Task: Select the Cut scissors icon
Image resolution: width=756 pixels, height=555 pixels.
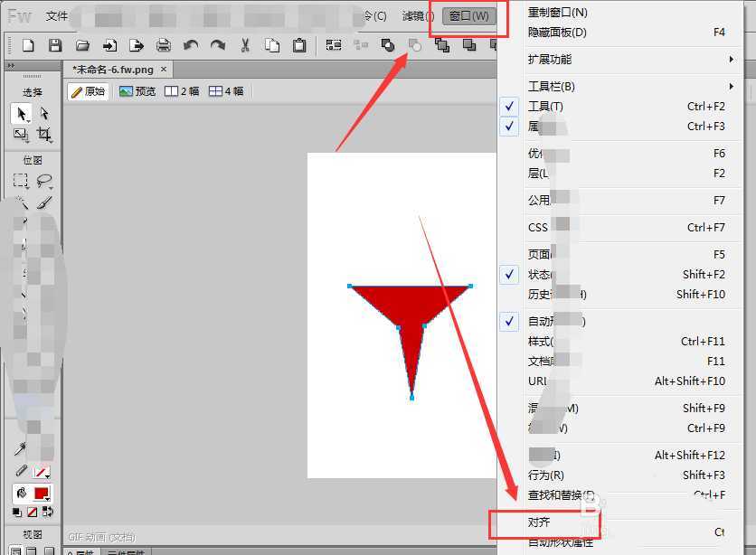Action: 245,45
